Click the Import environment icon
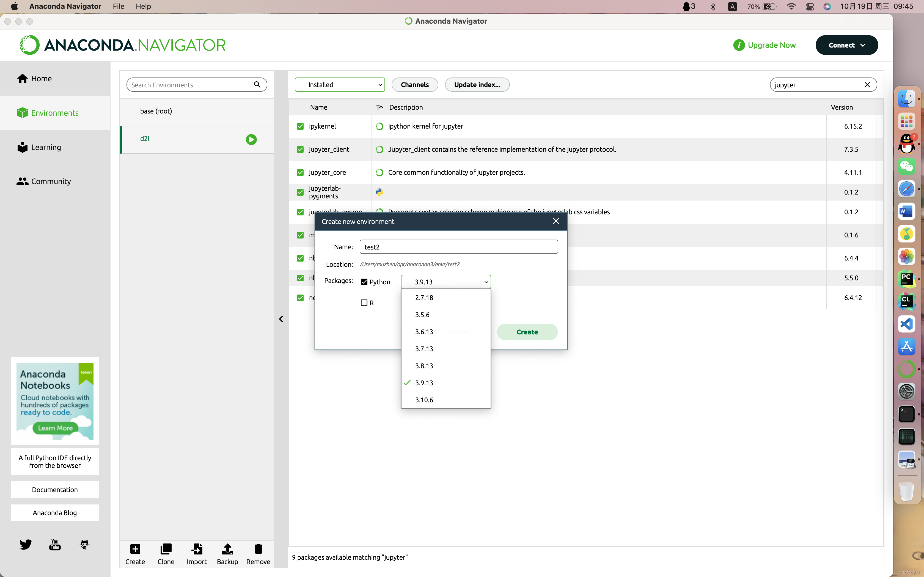 pos(197,549)
